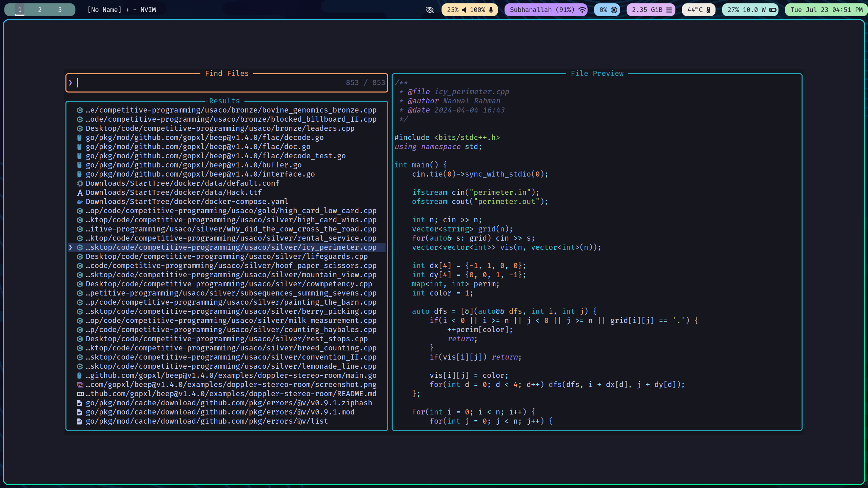Select the highlighted icy_perimeter.cpp result
868x488 pixels.
[226, 247]
